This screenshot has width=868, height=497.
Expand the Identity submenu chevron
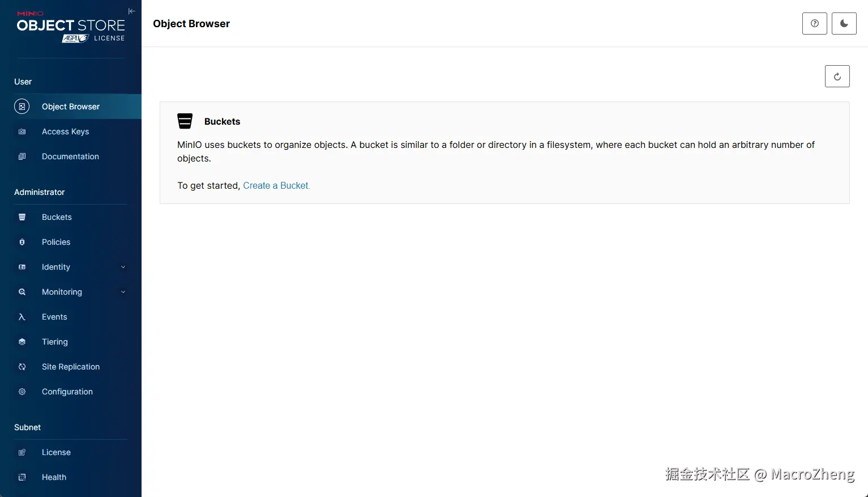click(x=123, y=267)
